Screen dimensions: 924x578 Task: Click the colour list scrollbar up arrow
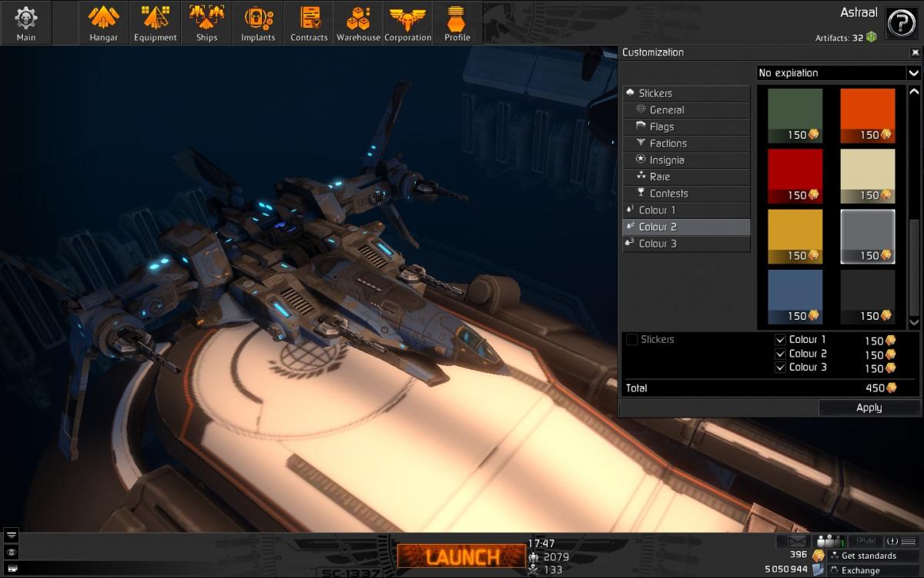point(914,92)
